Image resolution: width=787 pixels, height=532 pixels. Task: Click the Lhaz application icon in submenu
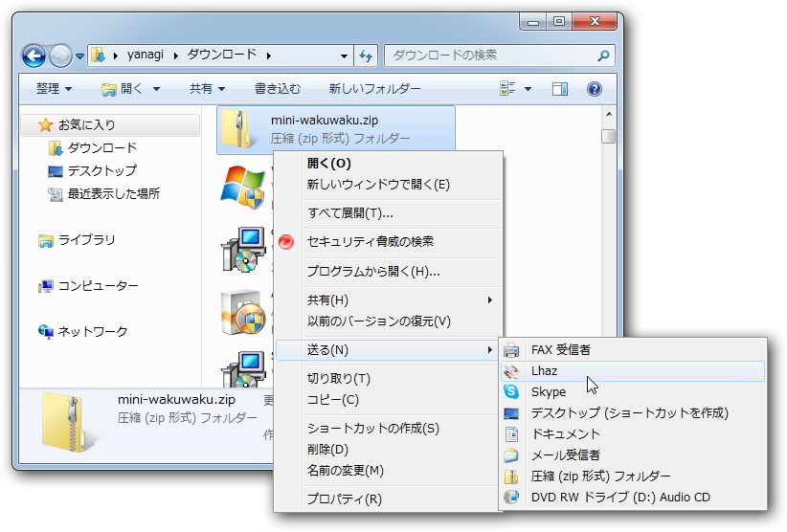pyautogui.click(x=511, y=371)
